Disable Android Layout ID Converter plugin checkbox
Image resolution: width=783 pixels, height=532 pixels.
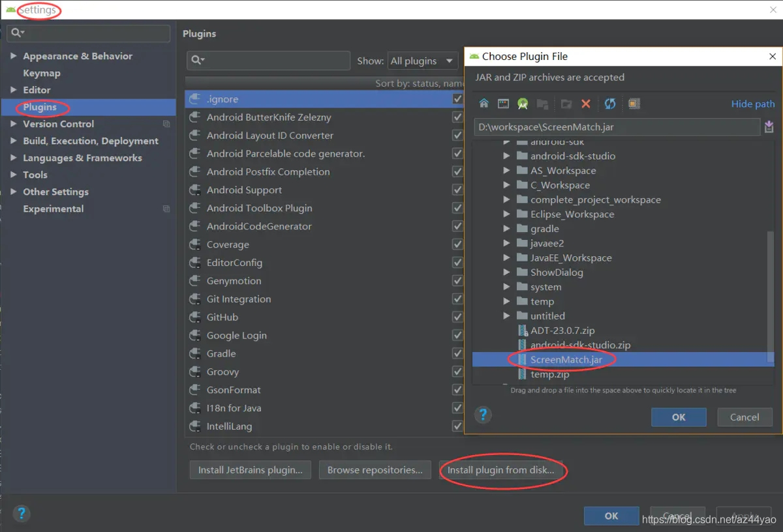click(457, 136)
